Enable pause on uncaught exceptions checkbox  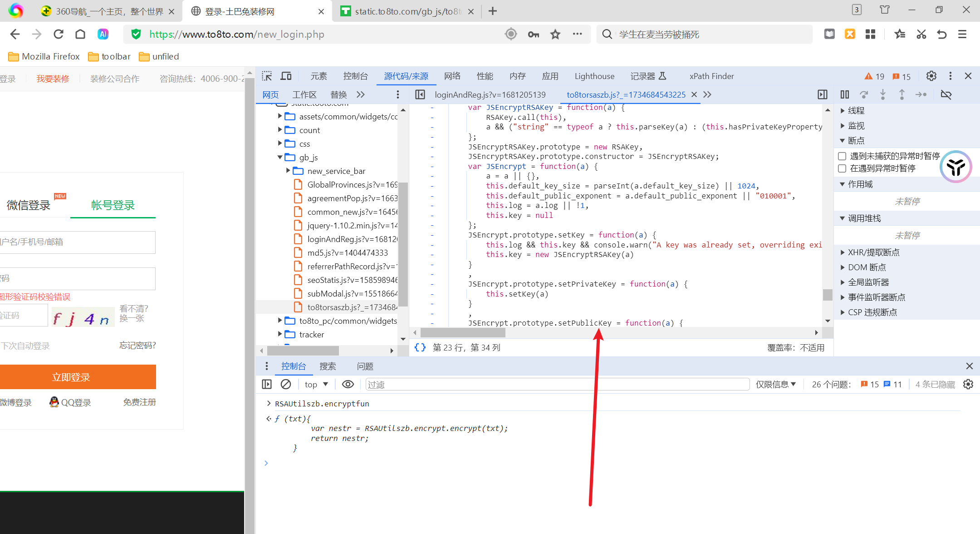pyautogui.click(x=842, y=156)
